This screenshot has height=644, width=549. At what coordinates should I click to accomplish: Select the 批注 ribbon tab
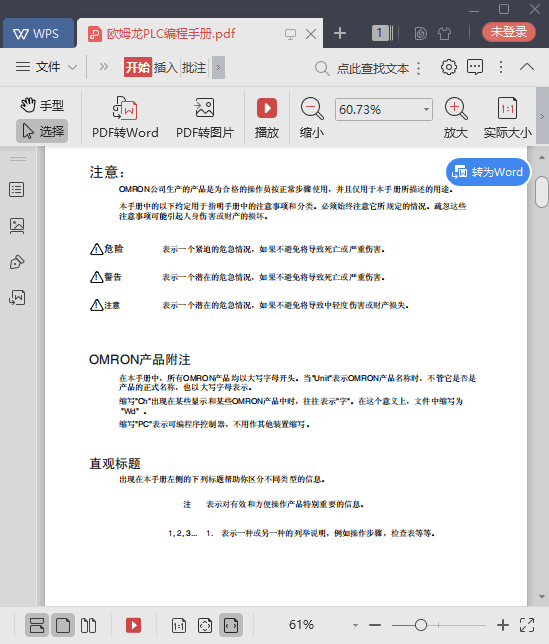tap(194, 67)
